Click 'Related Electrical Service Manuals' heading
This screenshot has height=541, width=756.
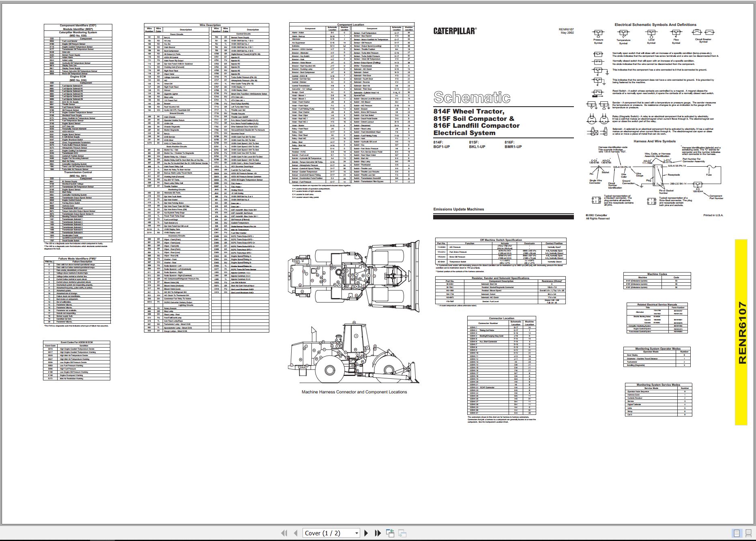pyautogui.click(x=657, y=305)
